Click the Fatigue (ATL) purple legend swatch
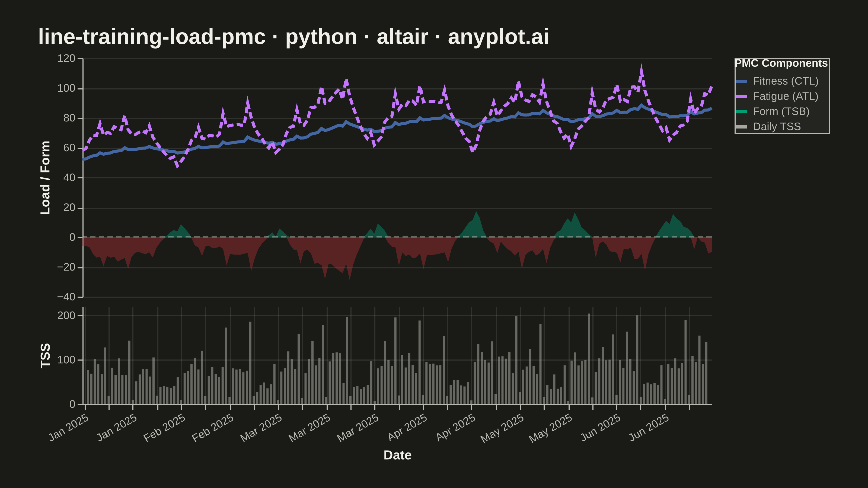Screen dimensions: 868x488 click(x=742, y=96)
